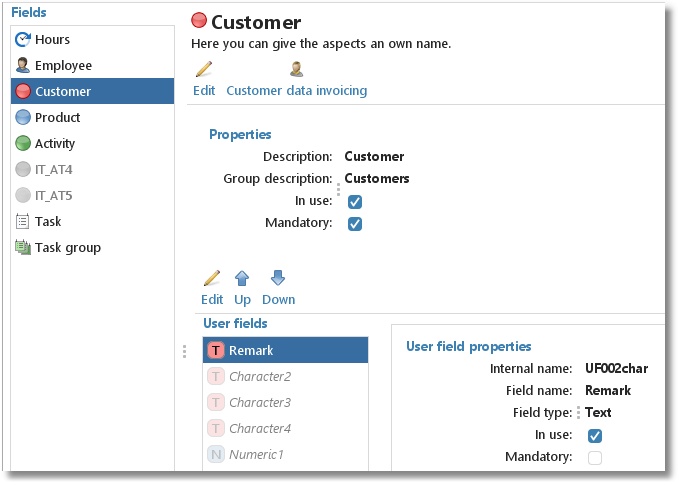The height and width of the screenshot is (485, 679).
Task: Click the Properties section heading
Action: pos(240,135)
